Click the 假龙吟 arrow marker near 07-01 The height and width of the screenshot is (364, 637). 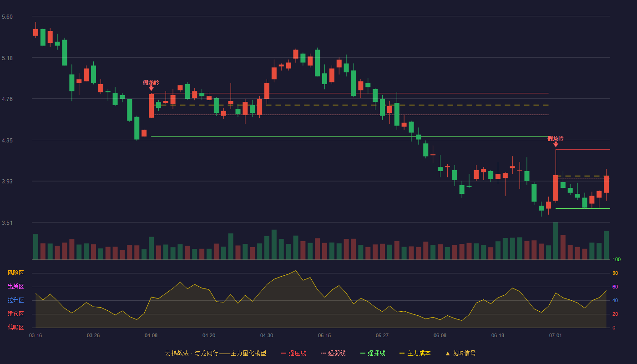(556, 144)
